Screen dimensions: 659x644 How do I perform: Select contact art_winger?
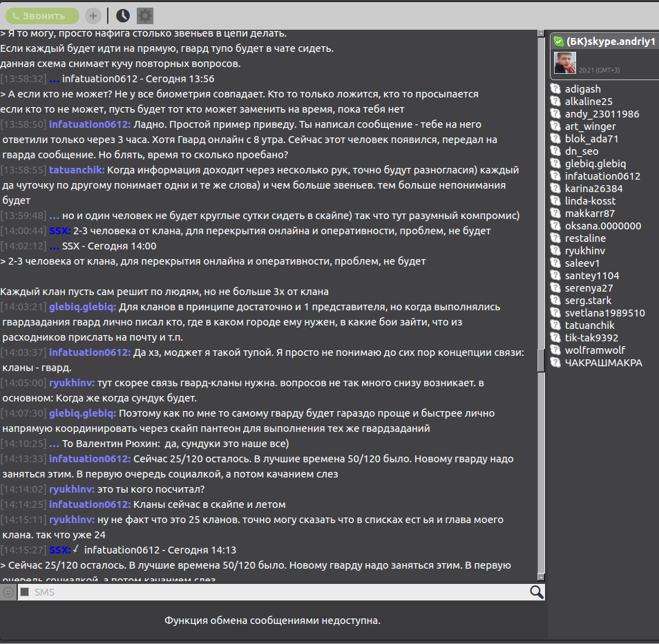(x=590, y=126)
